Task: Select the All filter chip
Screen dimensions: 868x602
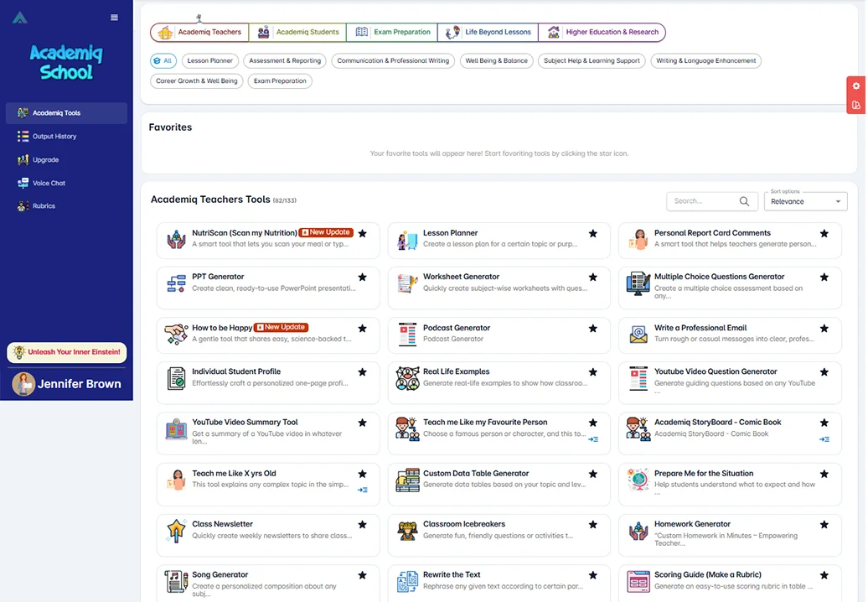Action: coord(163,61)
